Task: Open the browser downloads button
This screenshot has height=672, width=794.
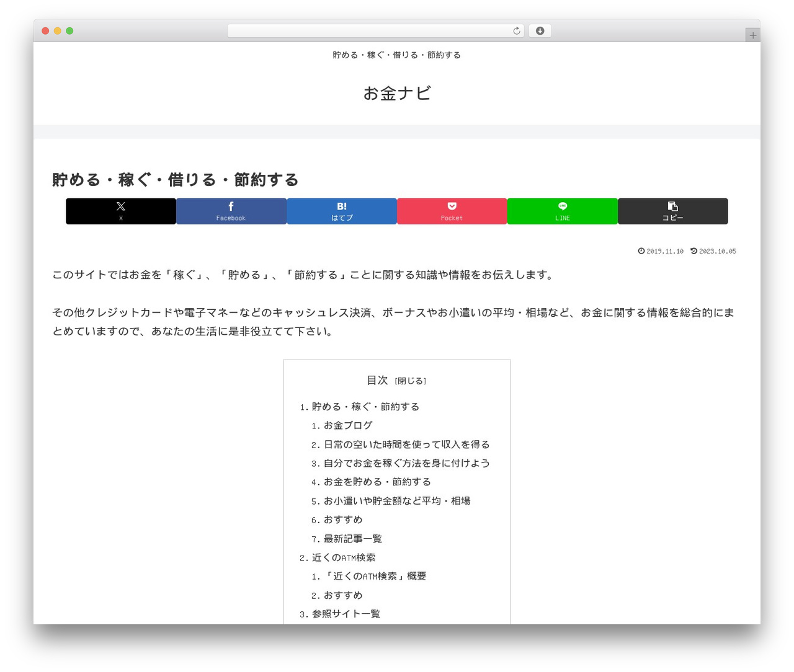Action: [540, 31]
